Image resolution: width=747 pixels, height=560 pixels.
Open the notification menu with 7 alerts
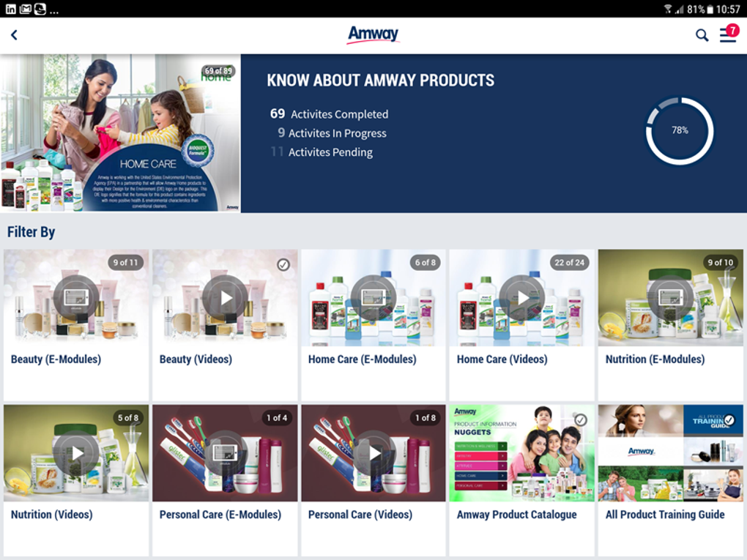coord(727,34)
